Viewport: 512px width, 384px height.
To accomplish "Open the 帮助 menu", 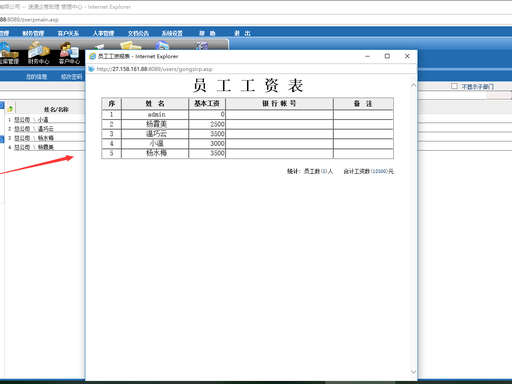I will pos(207,33).
